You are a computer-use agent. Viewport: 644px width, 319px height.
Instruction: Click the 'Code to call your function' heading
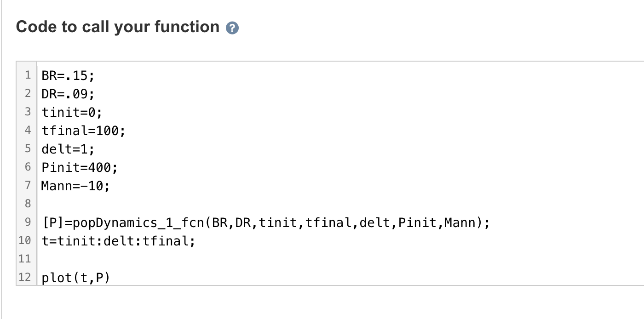[x=118, y=27]
